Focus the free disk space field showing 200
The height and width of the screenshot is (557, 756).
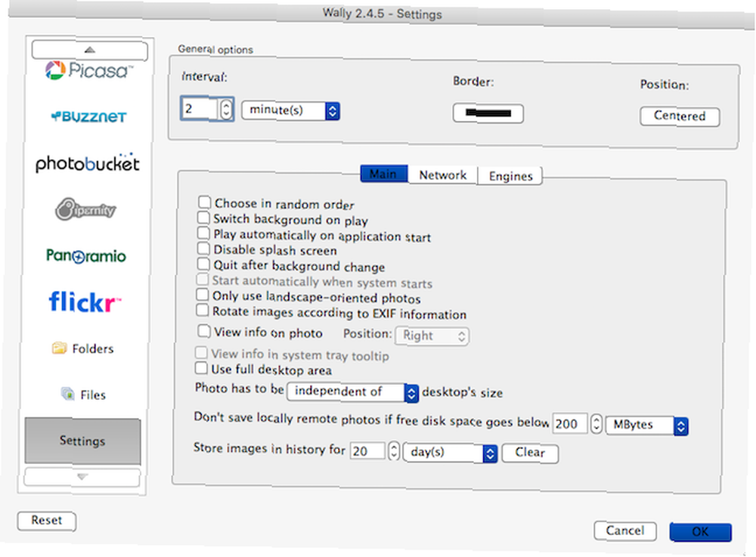tap(570, 423)
